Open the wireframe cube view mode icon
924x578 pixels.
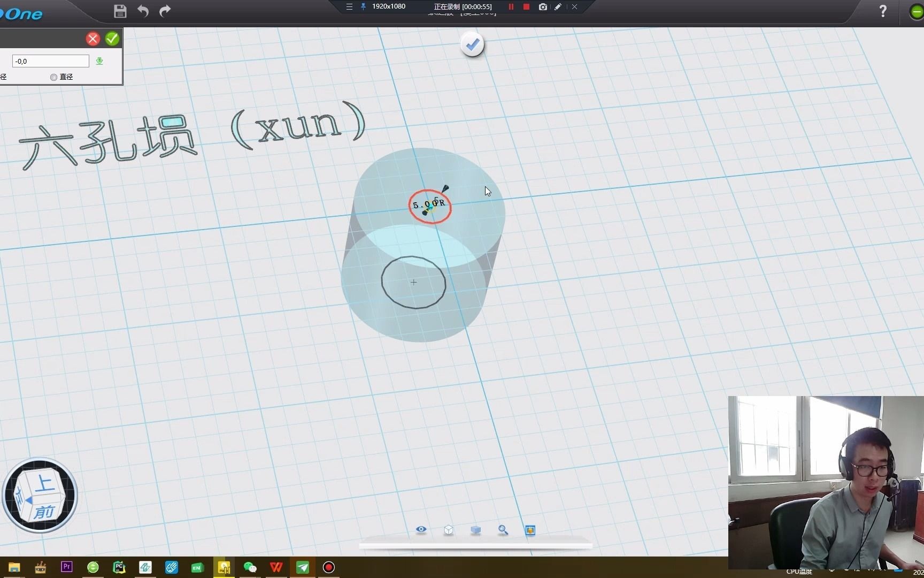click(449, 530)
